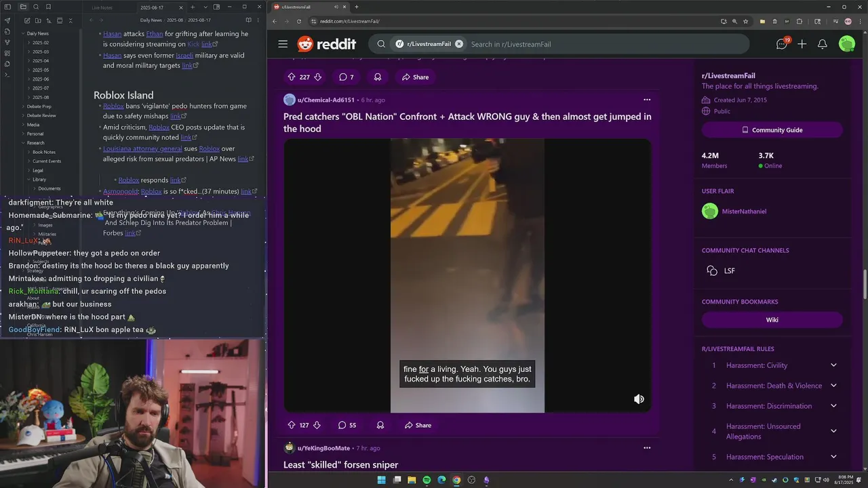This screenshot has height=488, width=868.
Task: Open Reddit chat with 19 notifications
Action: [782, 44]
